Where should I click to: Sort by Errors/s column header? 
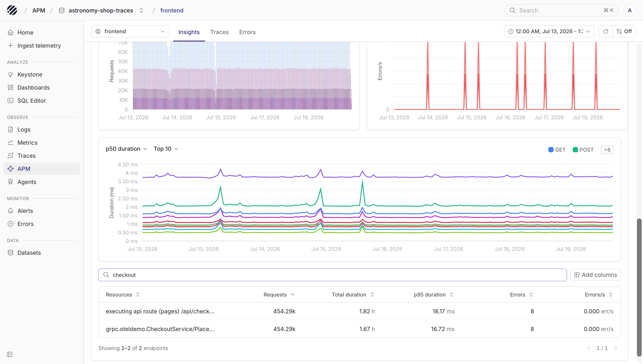tap(599, 295)
